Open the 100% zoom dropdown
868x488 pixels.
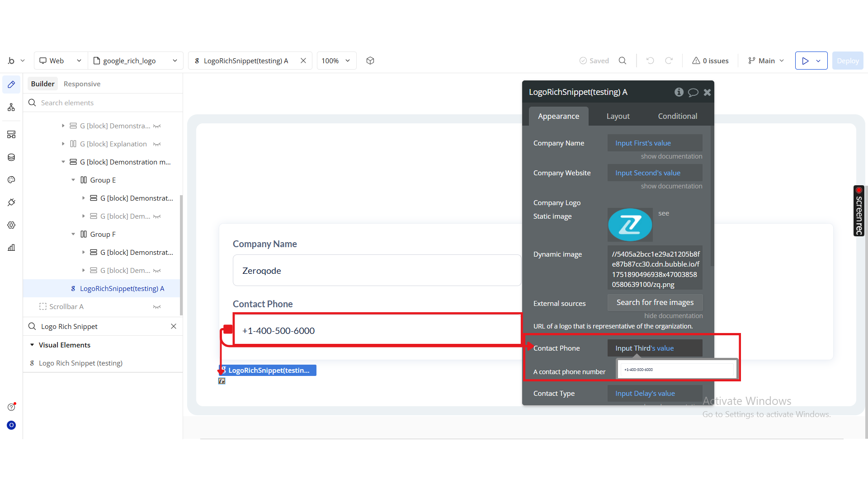pyautogui.click(x=336, y=61)
